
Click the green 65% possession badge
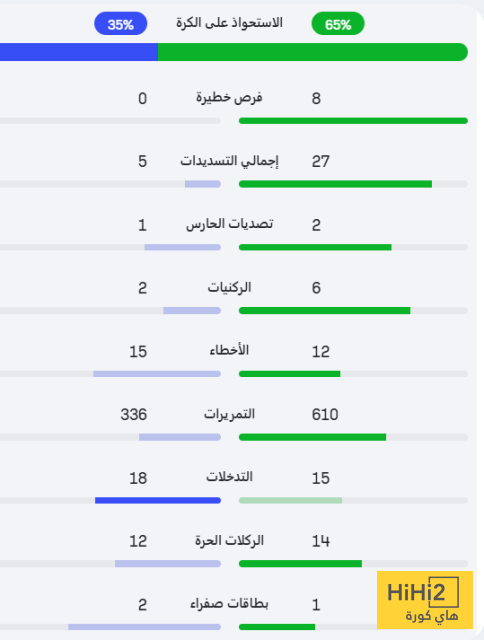tap(338, 24)
